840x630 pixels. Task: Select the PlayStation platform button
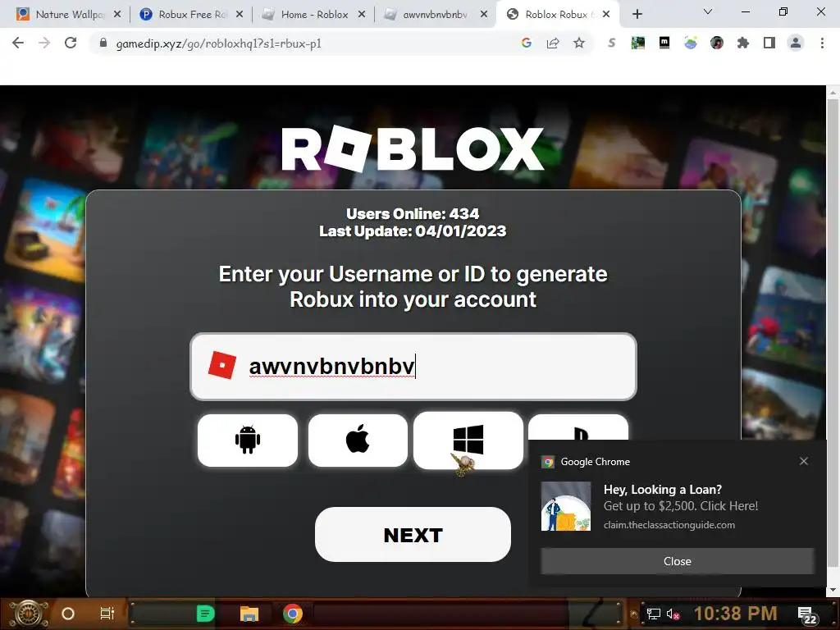pos(578,427)
